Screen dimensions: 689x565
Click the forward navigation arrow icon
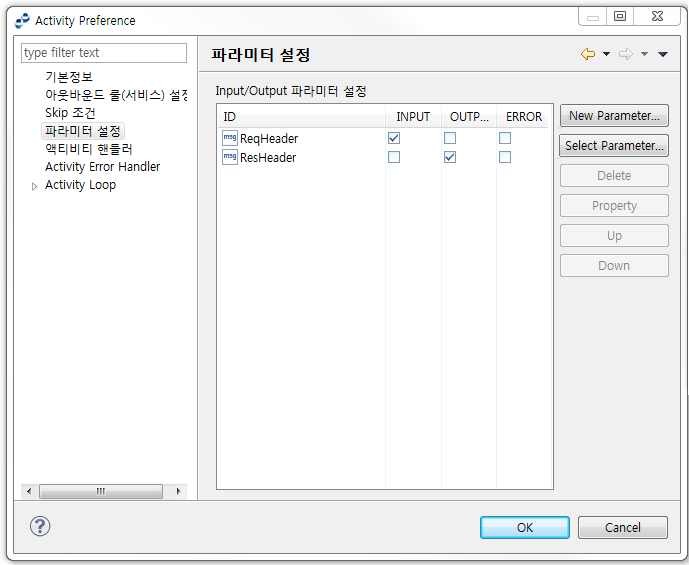tap(626, 54)
